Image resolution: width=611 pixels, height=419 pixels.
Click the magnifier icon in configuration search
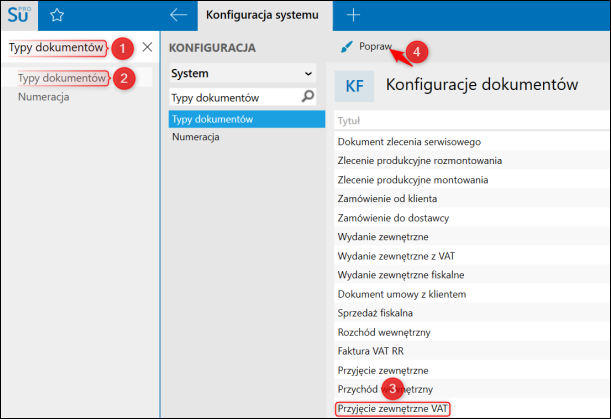[x=308, y=97]
